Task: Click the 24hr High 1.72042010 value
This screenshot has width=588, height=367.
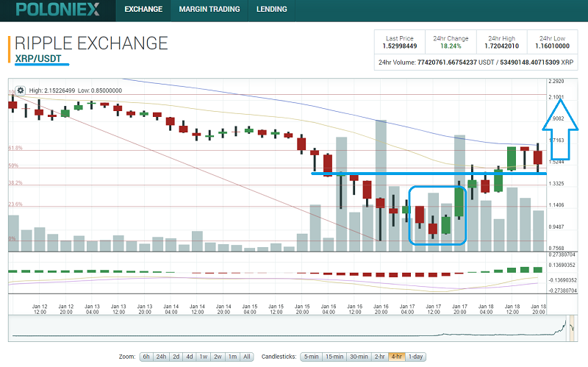Action: (x=502, y=46)
